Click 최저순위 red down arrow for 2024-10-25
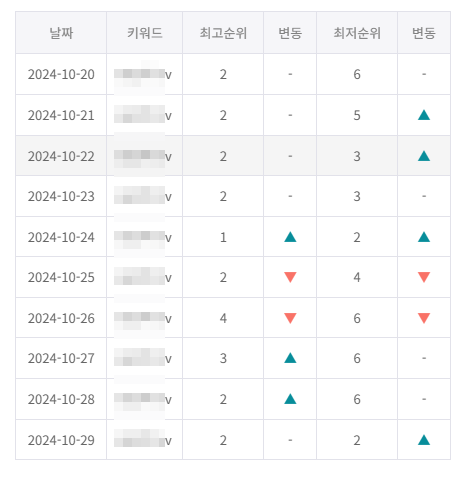Image resolution: width=469 pixels, height=478 pixels. click(x=424, y=277)
